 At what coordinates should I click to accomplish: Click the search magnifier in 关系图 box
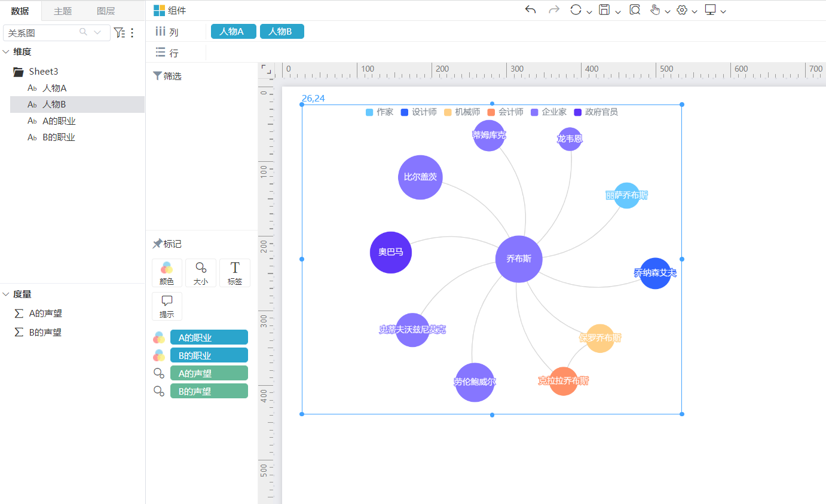(x=84, y=32)
